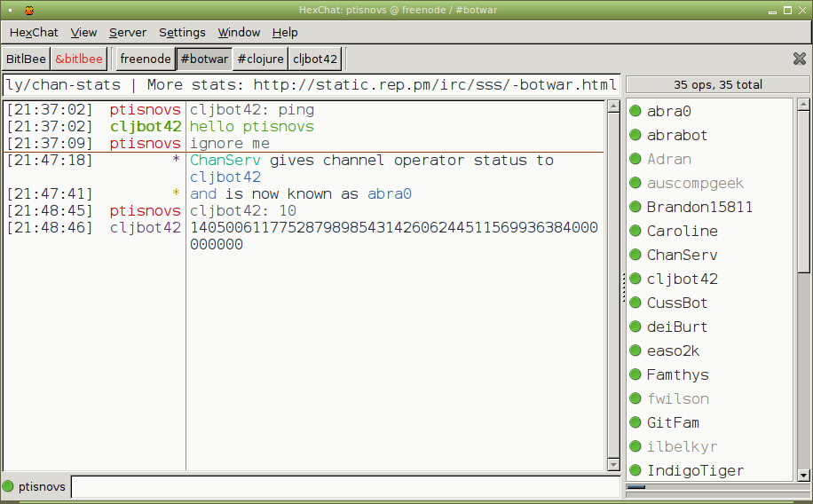Click the ptisnovs nickname button

pos(42,486)
